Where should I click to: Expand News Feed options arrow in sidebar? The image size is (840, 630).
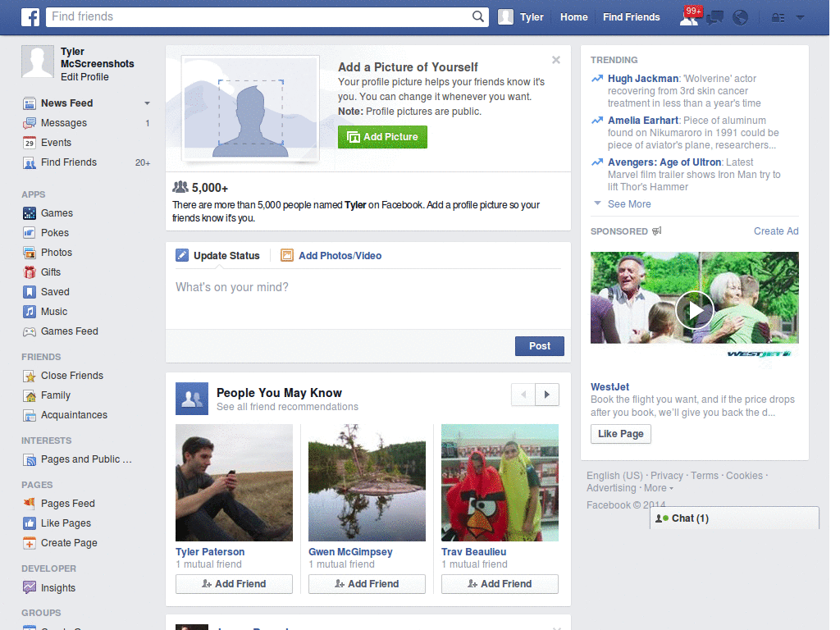(147, 103)
